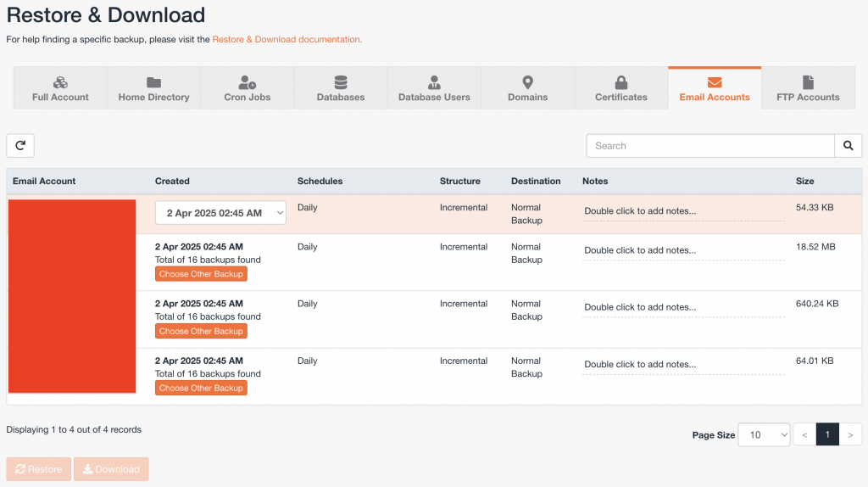Click Choose Other Backup for 64.01 KB row
The height and width of the screenshot is (487, 868).
click(x=201, y=388)
